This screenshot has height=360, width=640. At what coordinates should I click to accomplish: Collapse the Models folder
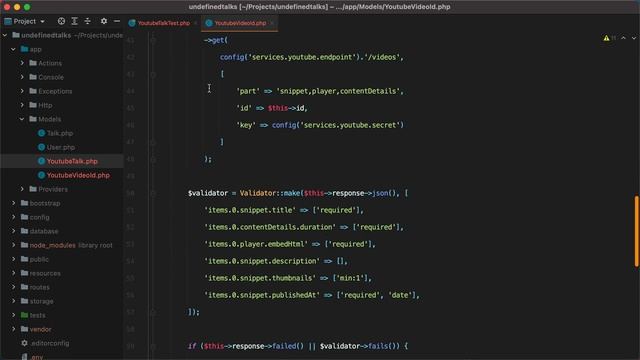click(x=22, y=119)
